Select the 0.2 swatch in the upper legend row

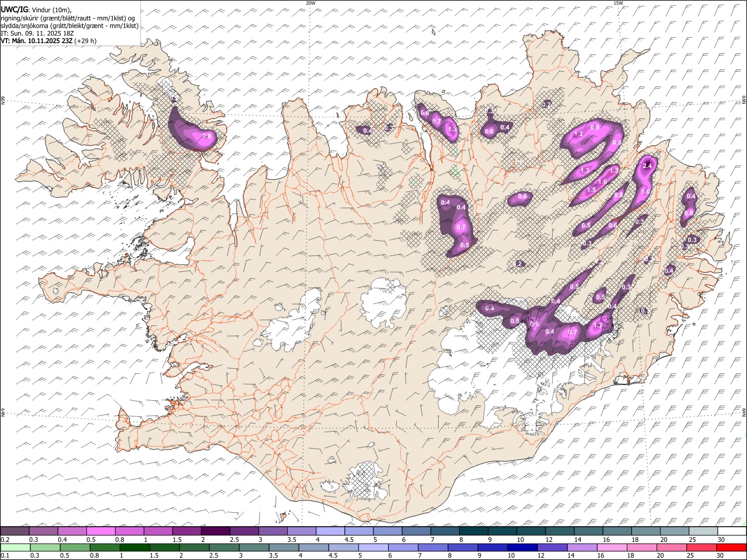[x=15, y=531]
